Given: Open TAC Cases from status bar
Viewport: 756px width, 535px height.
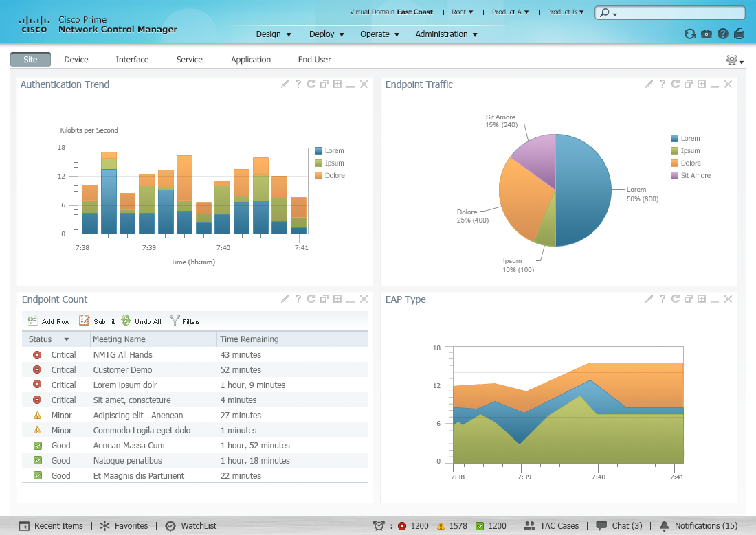Looking at the screenshot, I should (551, 526).
